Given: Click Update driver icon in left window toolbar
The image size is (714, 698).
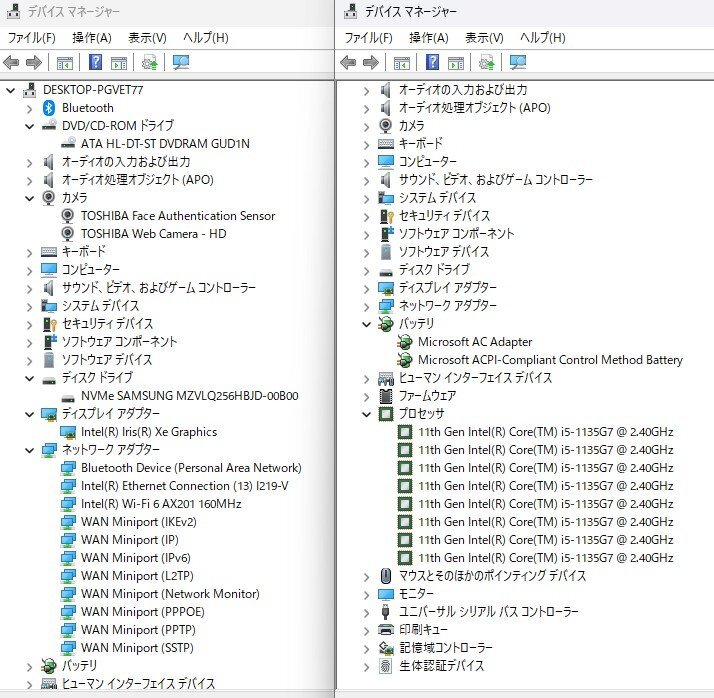Looking at the screenshot, I should pos(149,62).
